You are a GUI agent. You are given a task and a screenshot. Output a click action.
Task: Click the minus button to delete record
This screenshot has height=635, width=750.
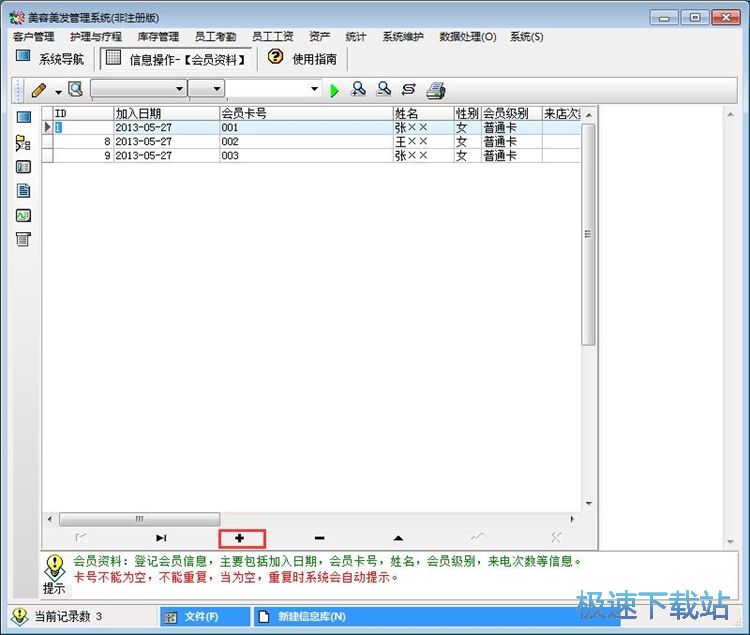(319, 538)
